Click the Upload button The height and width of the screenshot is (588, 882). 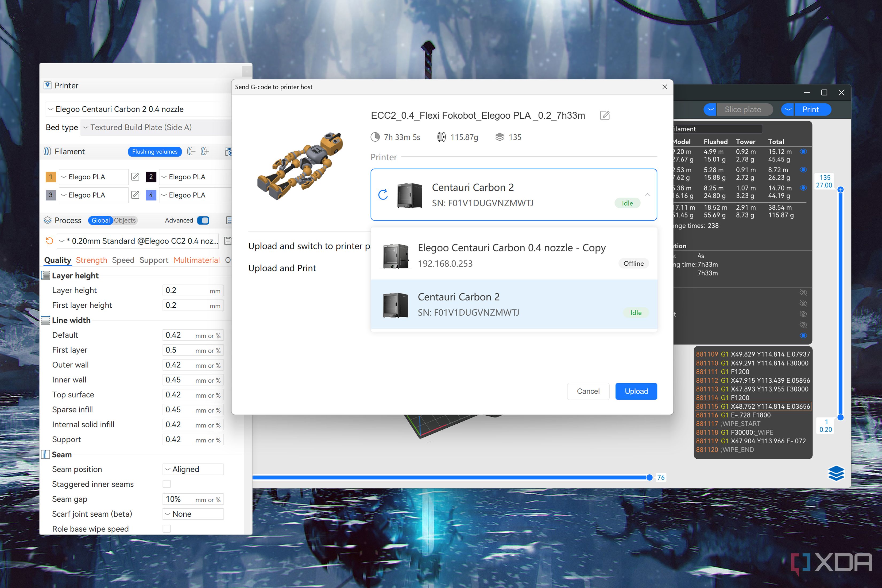[636, 391]
